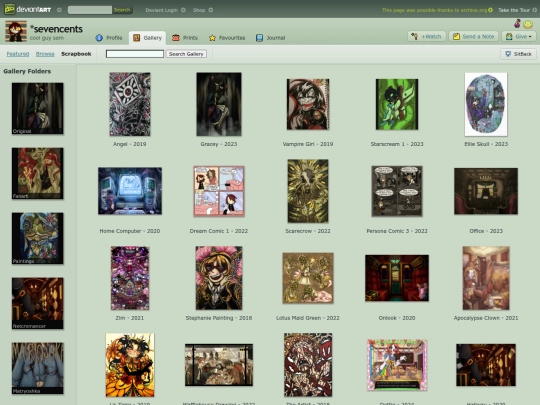Screen dimensions: 540x405
Task: Open the Netcromancer gallery folder
Action: (38, 303)
